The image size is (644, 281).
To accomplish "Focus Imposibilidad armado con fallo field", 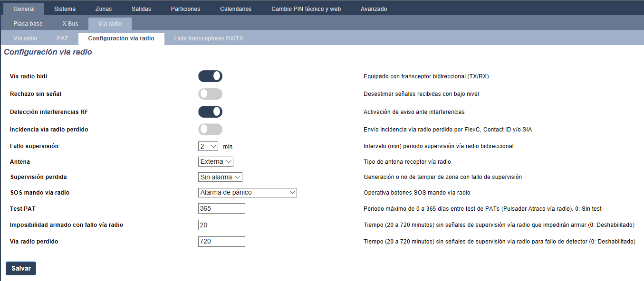I will [221, 225].
